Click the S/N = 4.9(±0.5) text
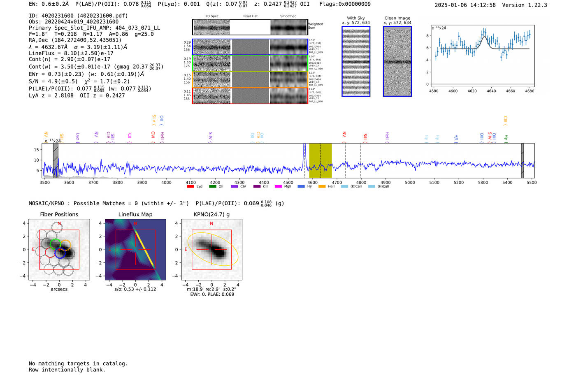576x392 pixels. (53, 81)
